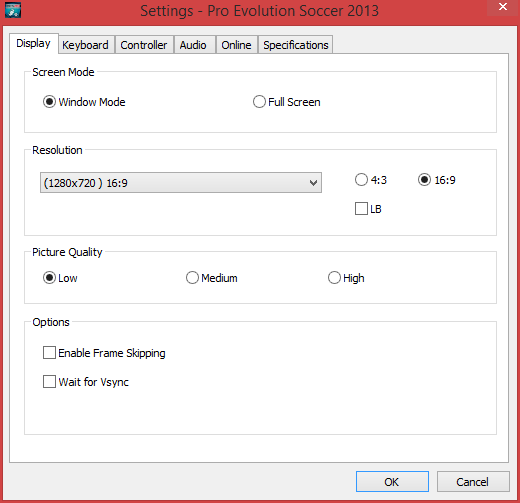The image size is (520, 503).
Task: Click the Picture Quality group label
Action: (x=67, y=252)
